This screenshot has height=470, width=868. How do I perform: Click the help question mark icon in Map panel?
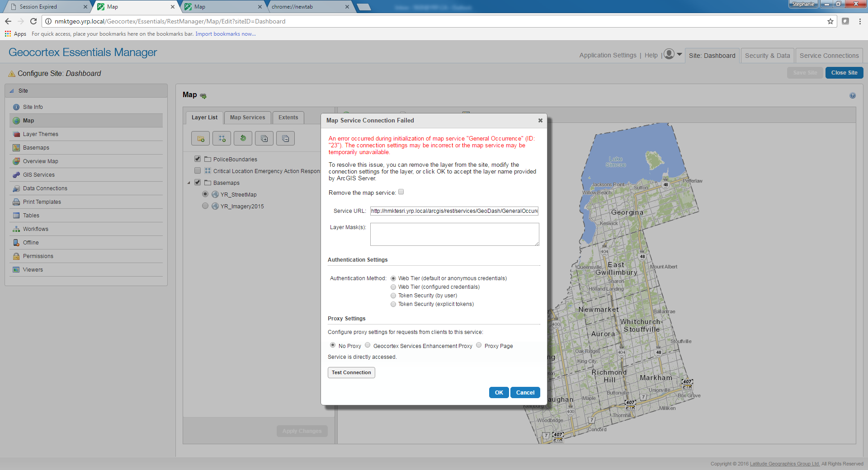coord(852,95)
